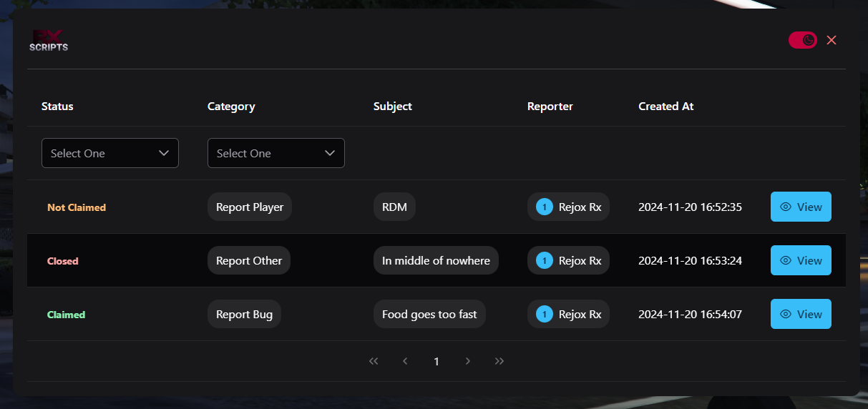
Task: View the RDM report
Action: (x=800, y=207)
